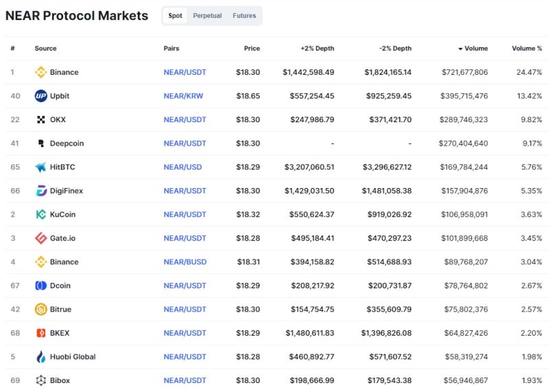549x392 pixels.
Task: Open Binance NEAR/BUSD pair link
Action: (185, 262)
